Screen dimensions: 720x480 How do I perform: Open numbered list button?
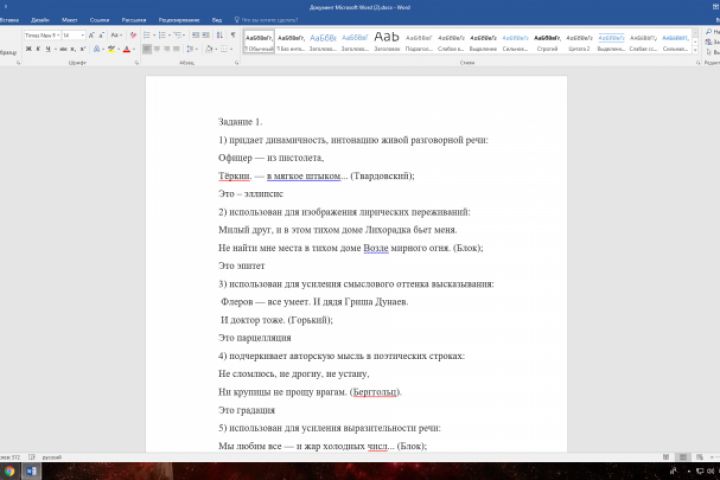(162, 35)
